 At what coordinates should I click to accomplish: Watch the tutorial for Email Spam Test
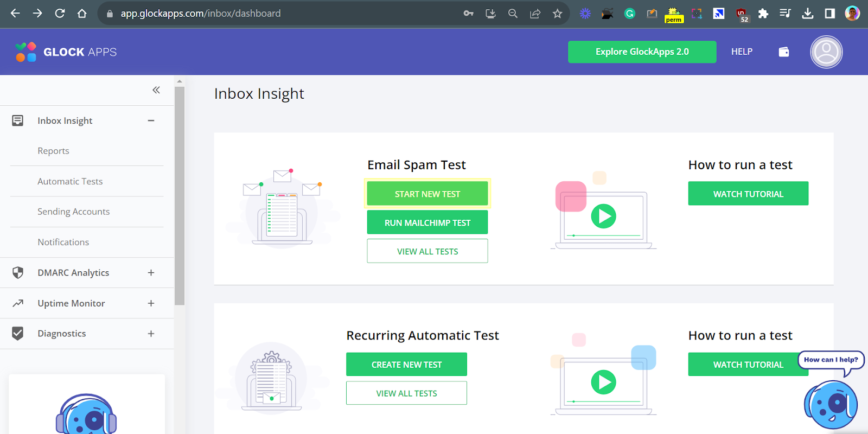pos(748,194)
